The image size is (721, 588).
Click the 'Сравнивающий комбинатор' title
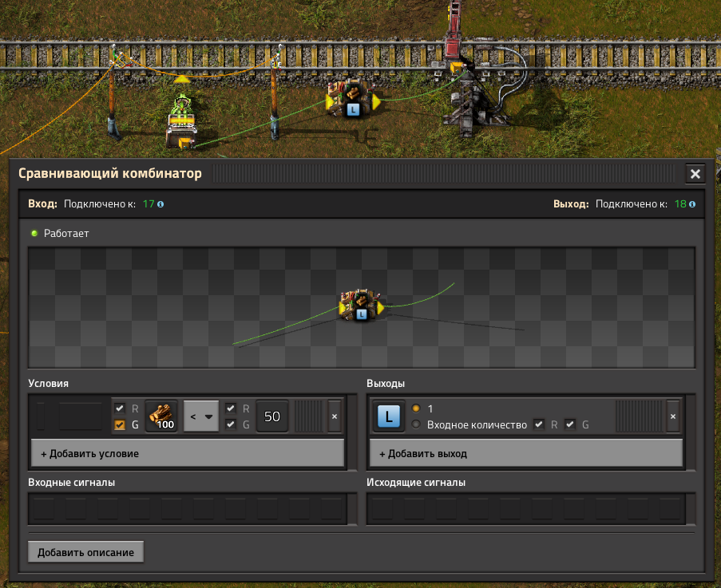tap(110, 174)
